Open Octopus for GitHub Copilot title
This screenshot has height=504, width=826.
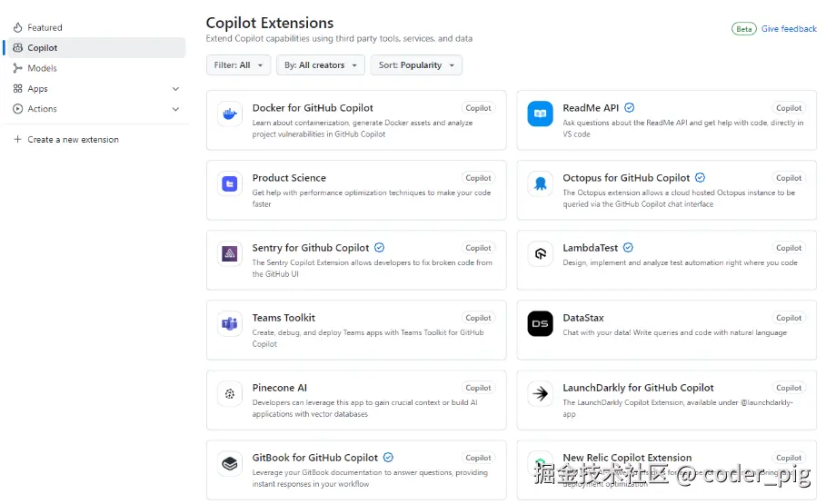[626, 177]
